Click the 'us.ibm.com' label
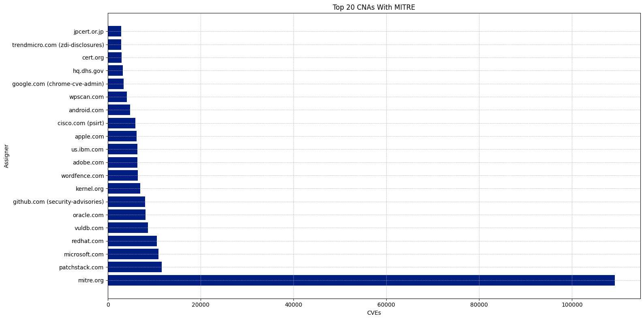This screenshot has height=320, width=644. (88, 149)
